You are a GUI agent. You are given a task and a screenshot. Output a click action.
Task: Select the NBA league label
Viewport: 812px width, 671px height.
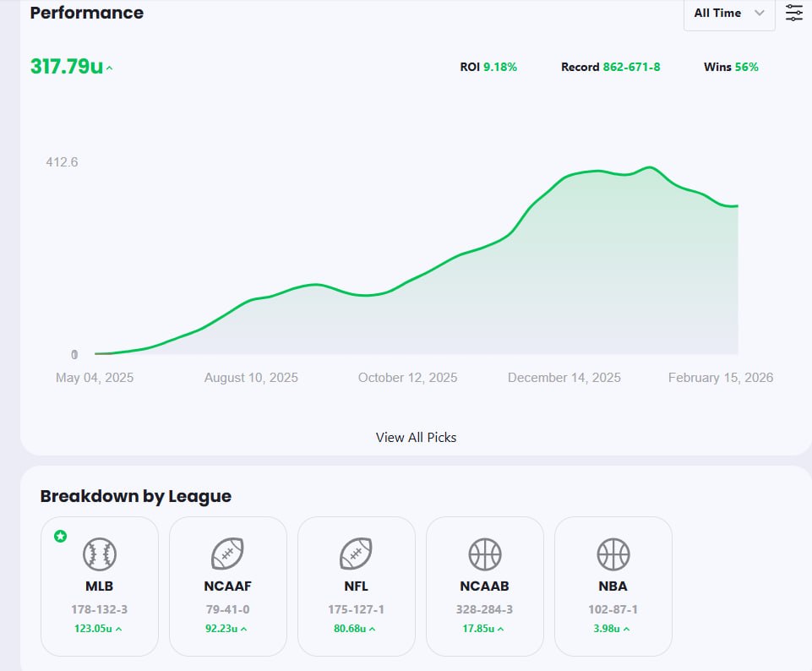(613, 586)
